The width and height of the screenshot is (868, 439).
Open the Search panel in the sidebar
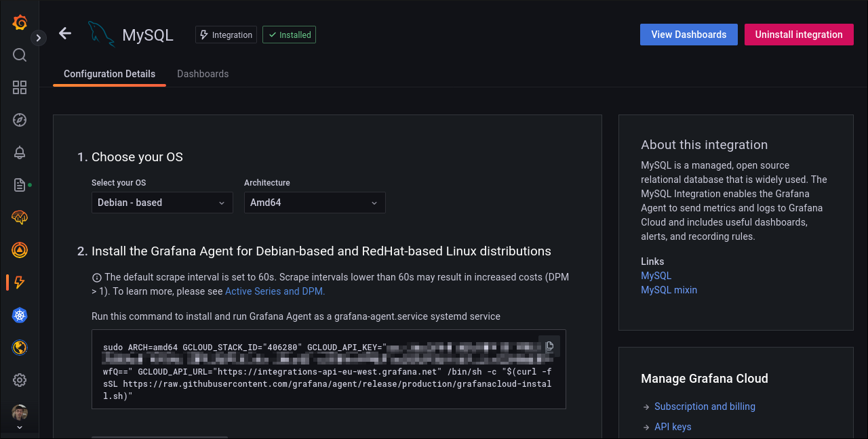[19, 55]
